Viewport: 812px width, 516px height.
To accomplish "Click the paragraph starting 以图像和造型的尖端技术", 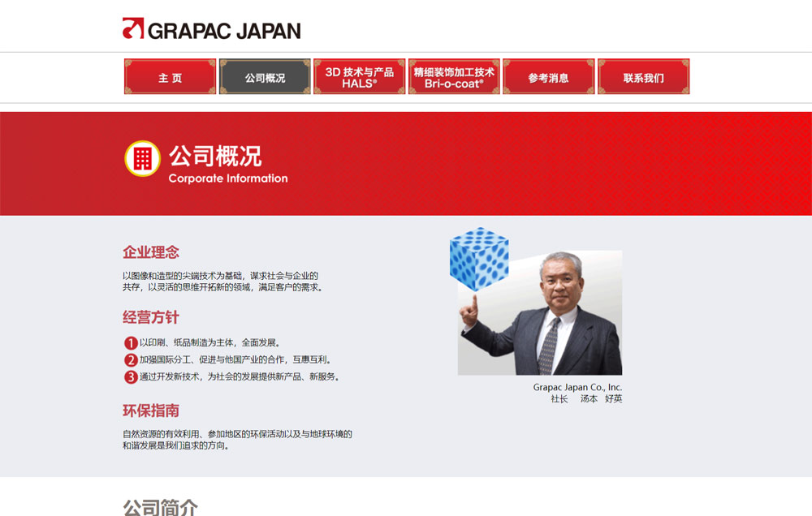I will coord(224,282).
